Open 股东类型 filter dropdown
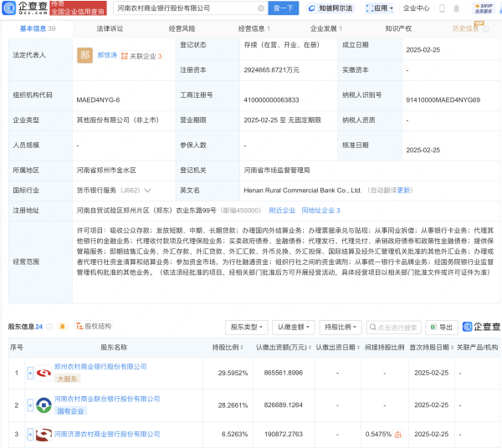502x448 pixels. click(247, 327)
